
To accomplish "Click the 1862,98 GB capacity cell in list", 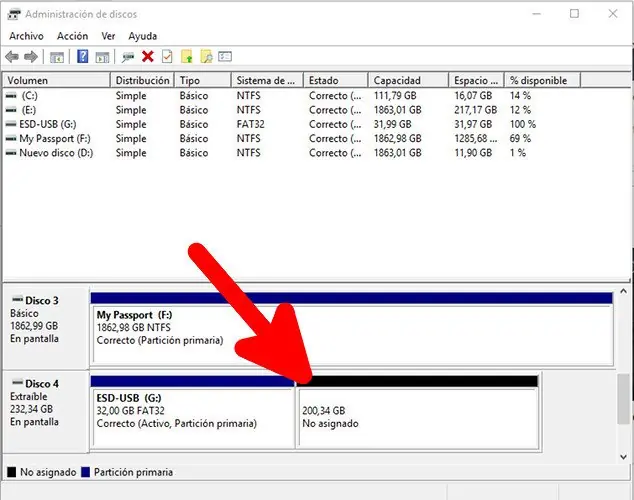I will (x=397, y=139).
